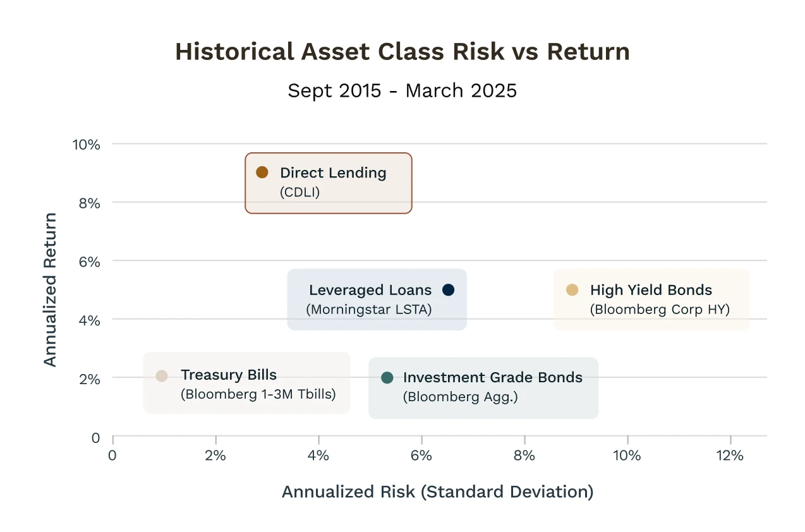This screenshot has height=532, width=805.
Task: Click the Direct Lending brown data point
Action: [262, 172]
